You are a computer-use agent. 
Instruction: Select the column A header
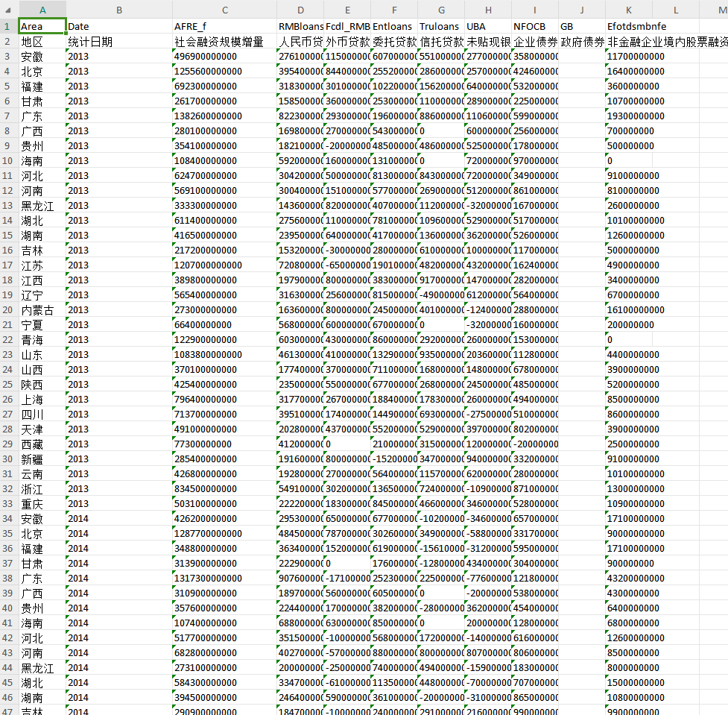[42, 10]
